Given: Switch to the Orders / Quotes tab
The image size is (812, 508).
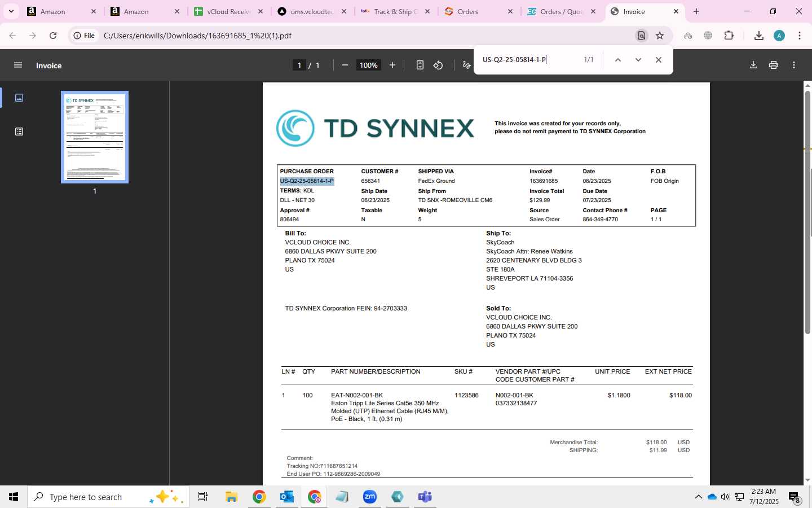Looking at the screenshot, I should pos(562,11).
